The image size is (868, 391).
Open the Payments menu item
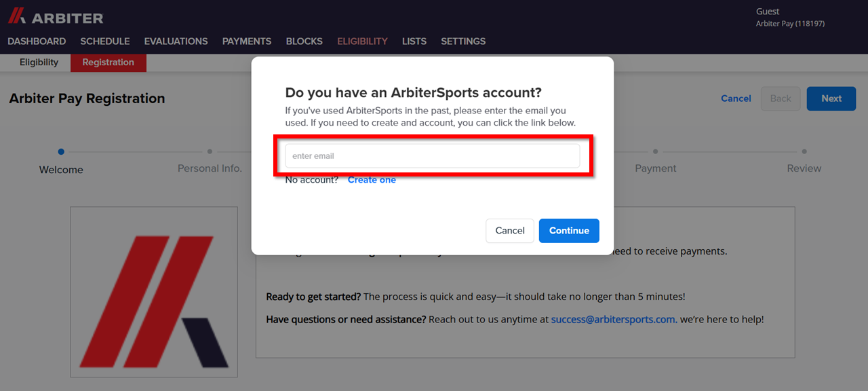coord(247,41)
